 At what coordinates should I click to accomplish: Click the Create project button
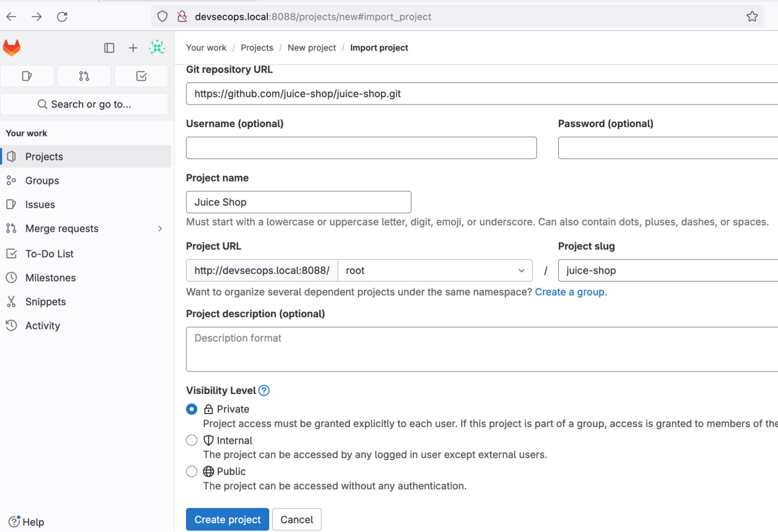[227, 520]
